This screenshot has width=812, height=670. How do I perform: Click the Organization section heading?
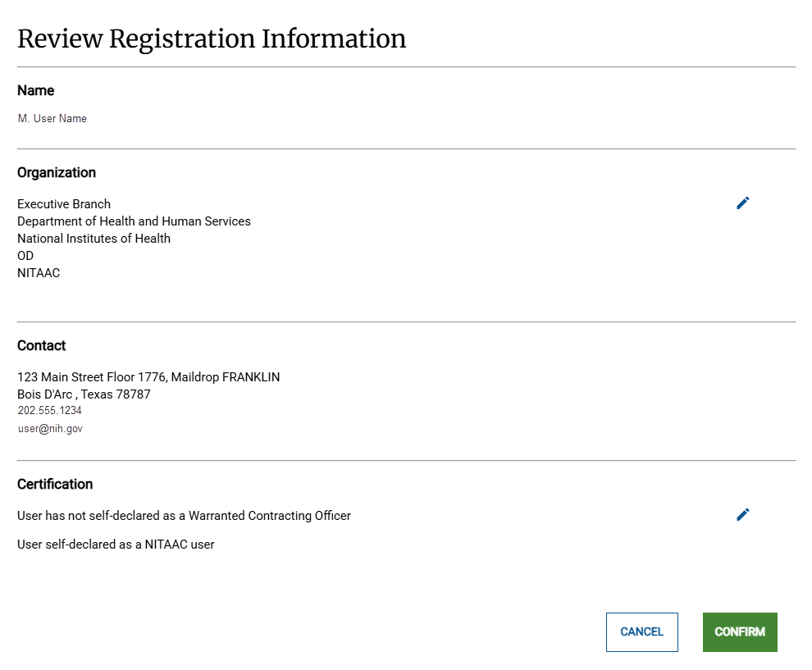(56, 172)
